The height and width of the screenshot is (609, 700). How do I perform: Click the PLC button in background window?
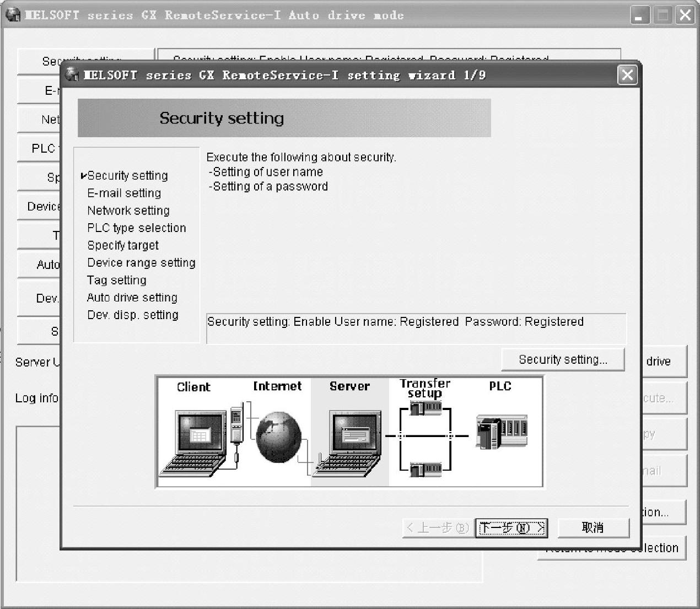[x=40, y=148]
